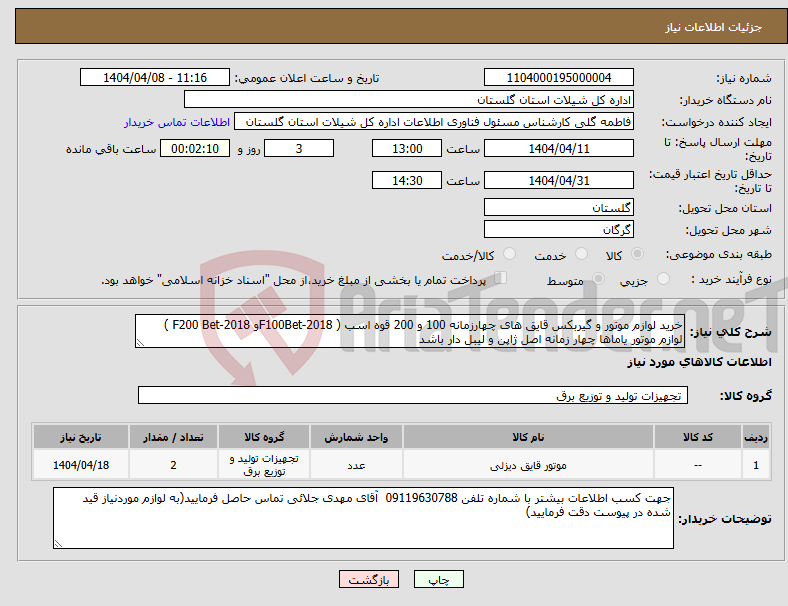Click the row number cell 1

coord(755,465)
